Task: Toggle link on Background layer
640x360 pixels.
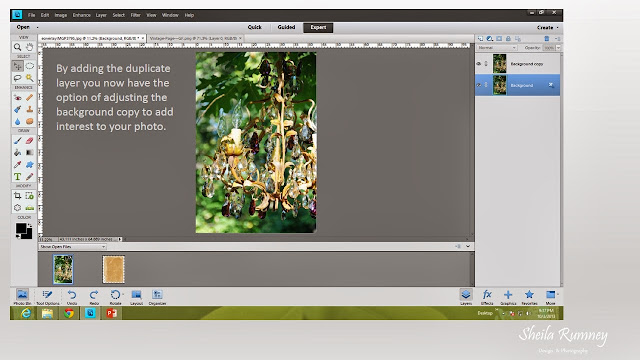Action: (x=486, y=85)
